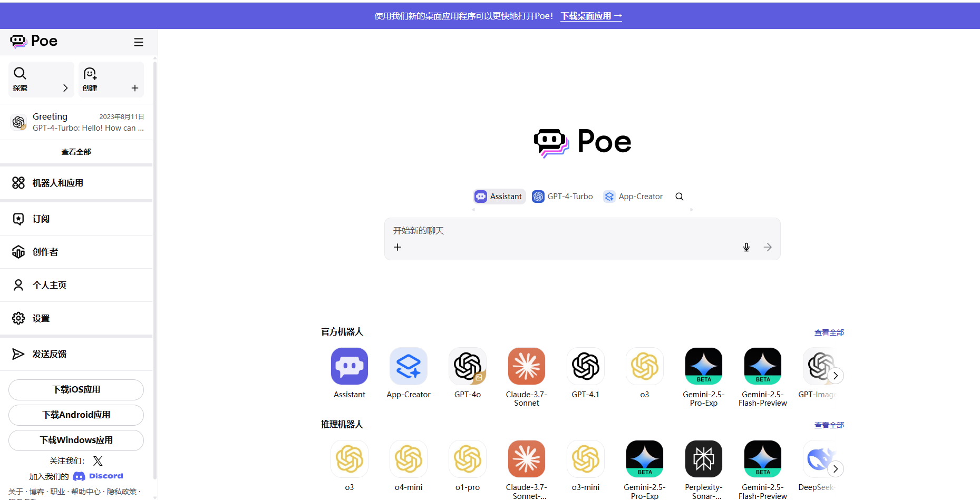Click the 下载iOS应用 button

click(76, 390)
